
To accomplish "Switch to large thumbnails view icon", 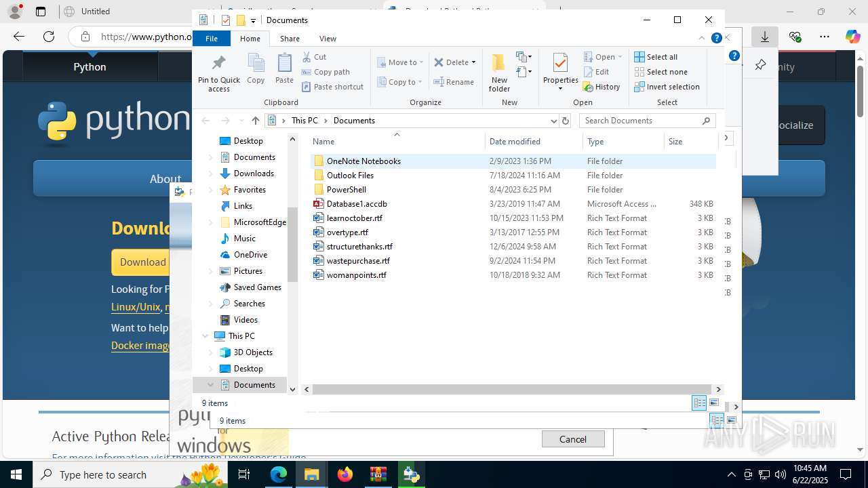I will point(713,403).
